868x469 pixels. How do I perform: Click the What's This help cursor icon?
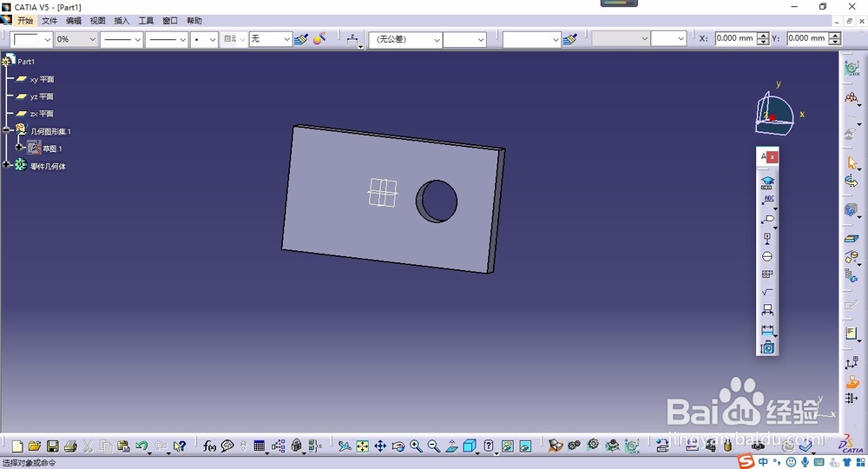[179, 446]
